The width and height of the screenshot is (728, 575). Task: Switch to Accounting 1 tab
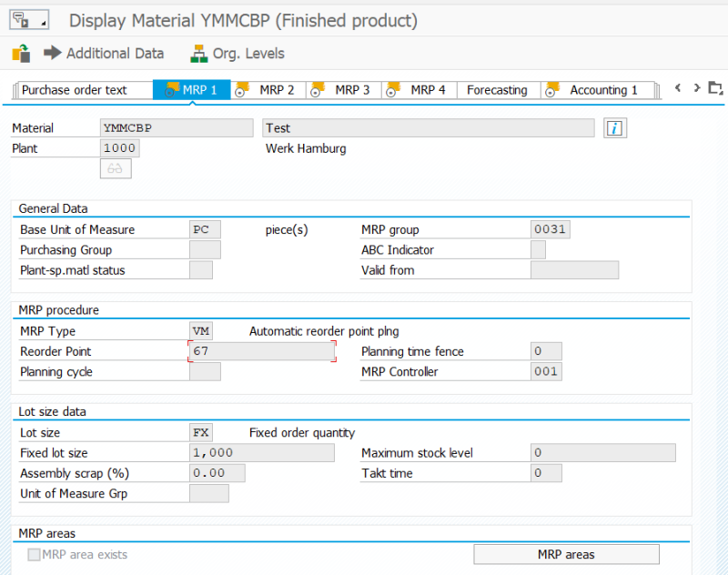598,90
